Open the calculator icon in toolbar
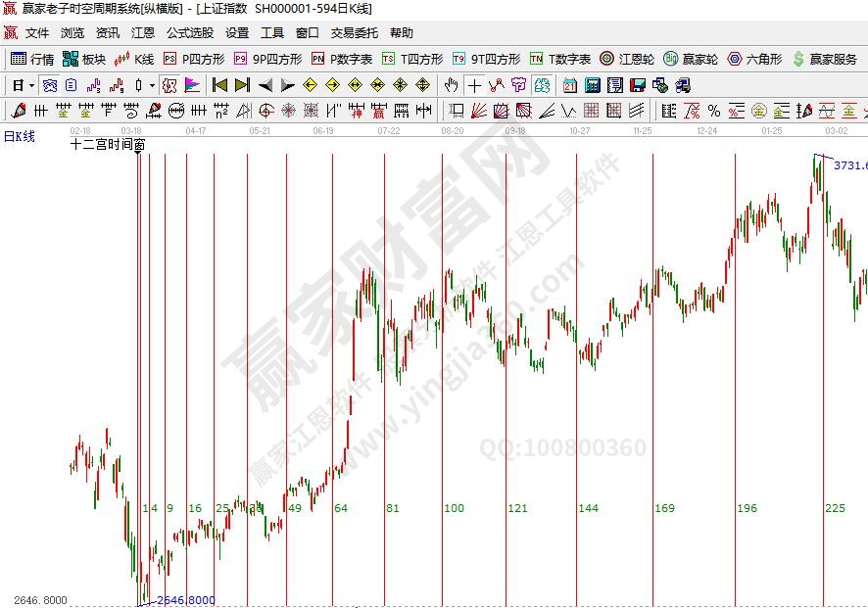The width and height of the screenshot is (868, 608). point(591,85)
